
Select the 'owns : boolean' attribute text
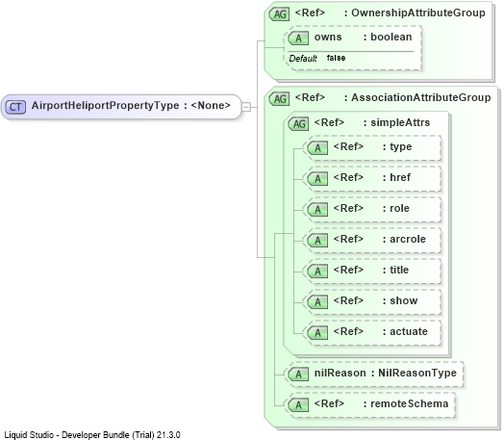point(363,37)
